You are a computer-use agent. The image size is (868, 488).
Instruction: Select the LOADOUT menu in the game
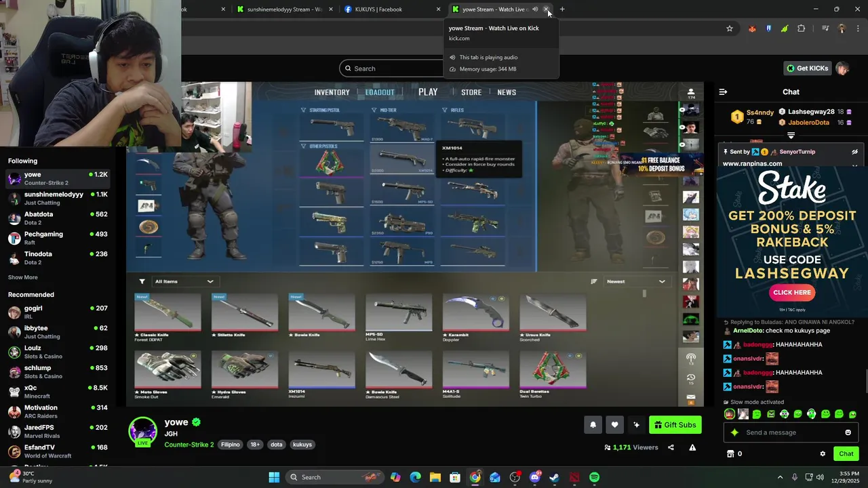(x=380, y=92)
